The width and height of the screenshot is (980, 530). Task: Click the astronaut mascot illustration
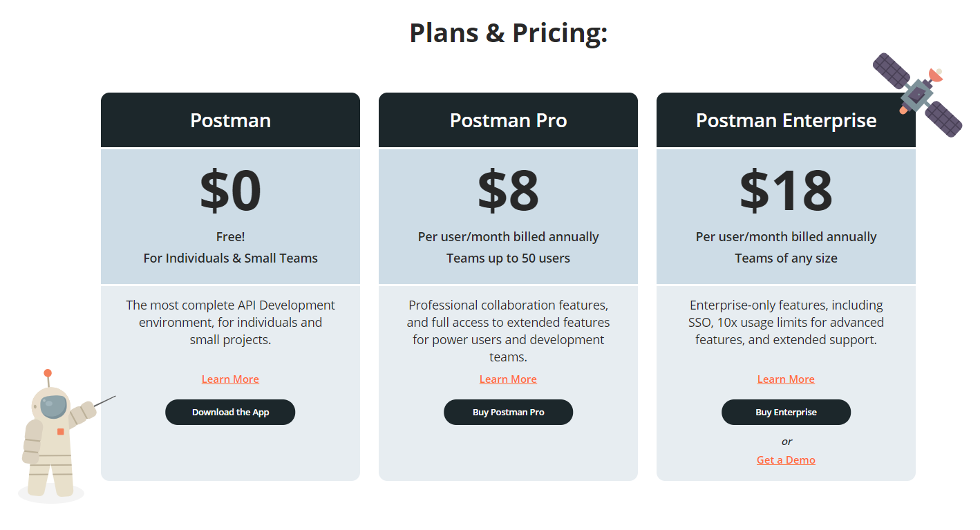point(59,435)
